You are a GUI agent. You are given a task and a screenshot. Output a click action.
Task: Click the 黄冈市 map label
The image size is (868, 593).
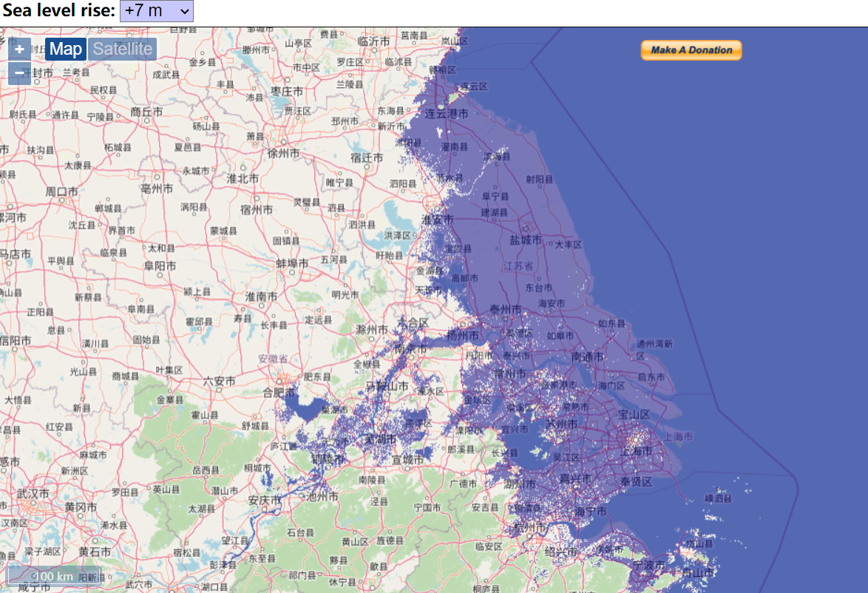[x=81, y=506]
